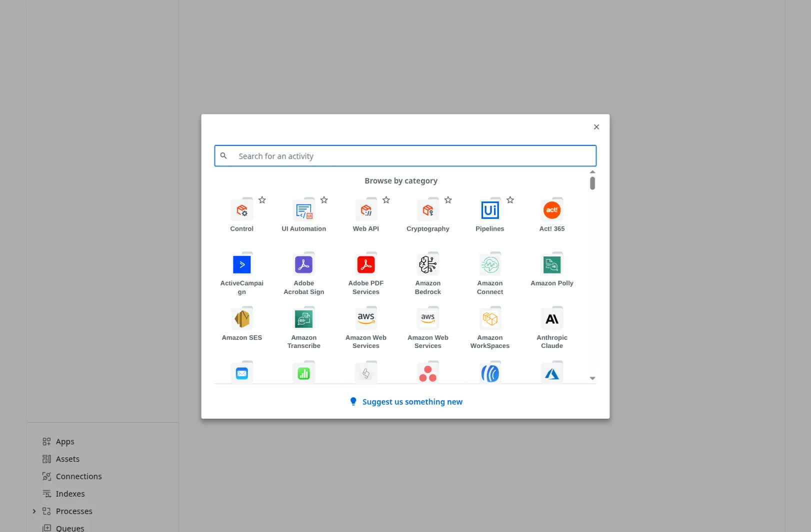Screen dimensions: 811x532
Task: Click the lightbulb icon beside the suggestion link
Action: 353,401
